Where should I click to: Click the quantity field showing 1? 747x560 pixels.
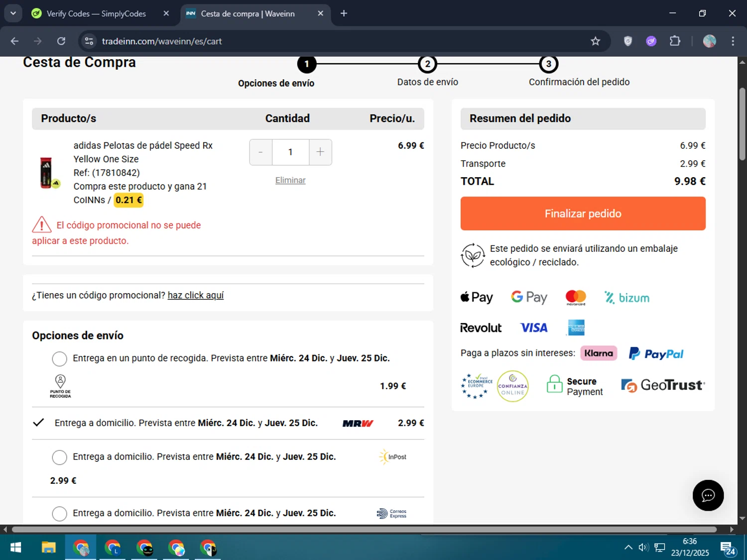click(x=290, y=152)
